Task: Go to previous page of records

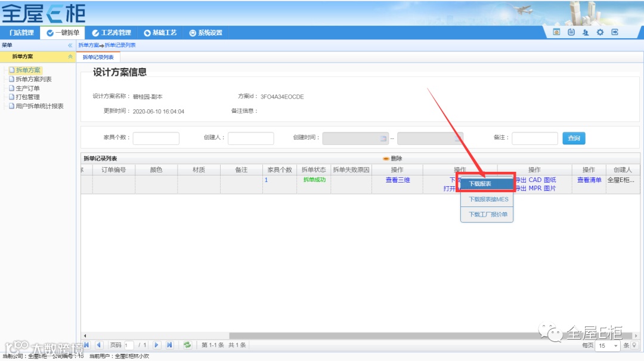Action: (x=99, y=345)
